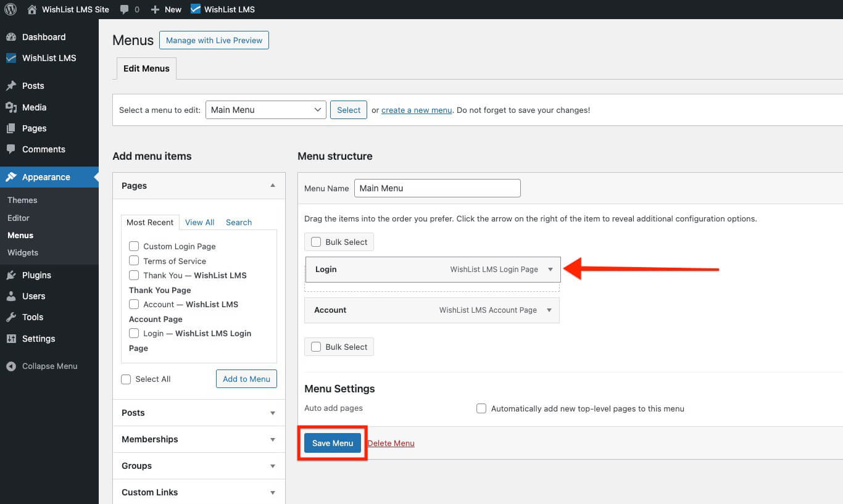Image resolution: width=843 pixels, height=504 pixels.
Task: Open Posts via the pushpin icon
Action: tap(11, 86)
